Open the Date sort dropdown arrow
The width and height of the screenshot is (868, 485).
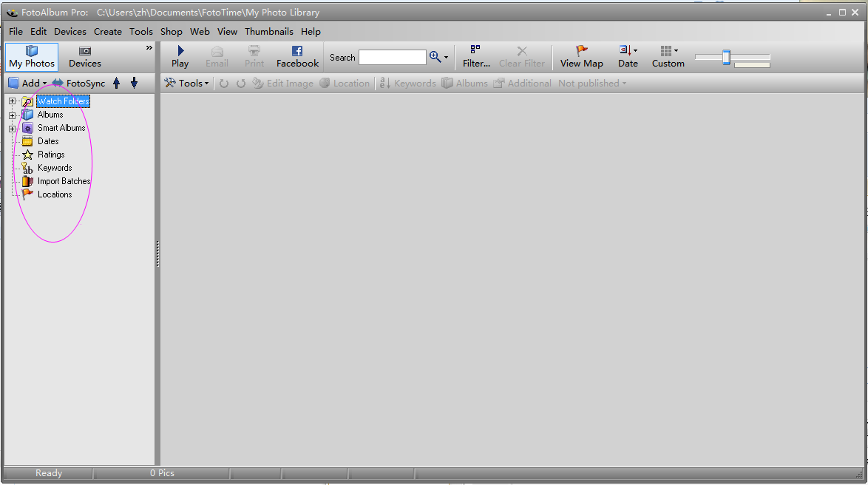pos(635,50)
